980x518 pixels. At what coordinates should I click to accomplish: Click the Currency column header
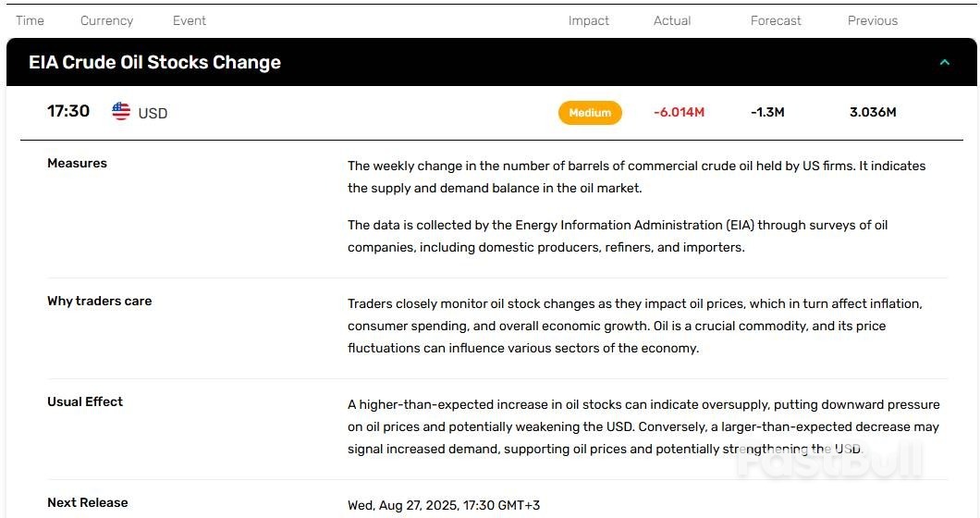[x=106, y=20]
